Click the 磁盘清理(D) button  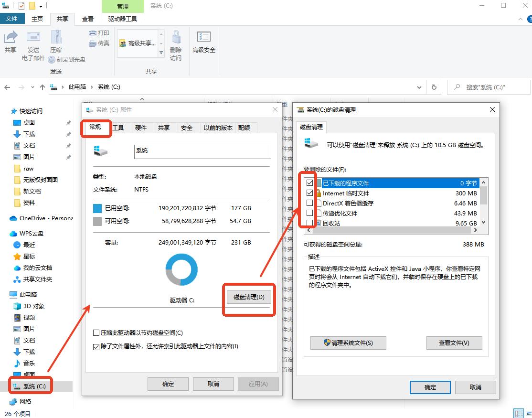249,297
